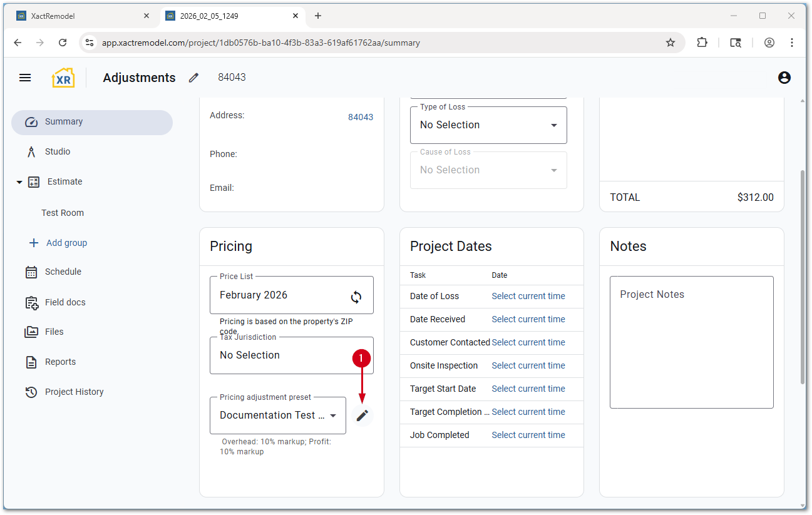Switch to the XactRemodel browser tab
The width and height of the screenshot is (812, 515).
pos(81,16)
